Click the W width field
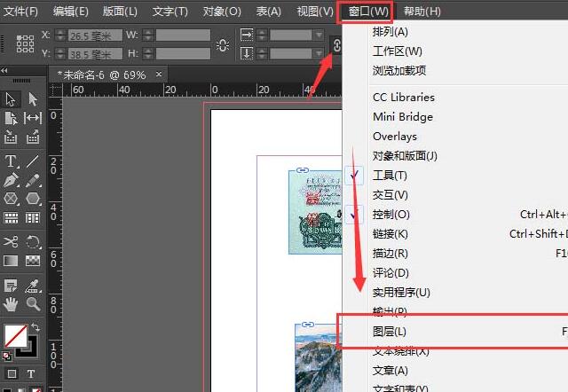568x392 pixels. tap(183, 35)
